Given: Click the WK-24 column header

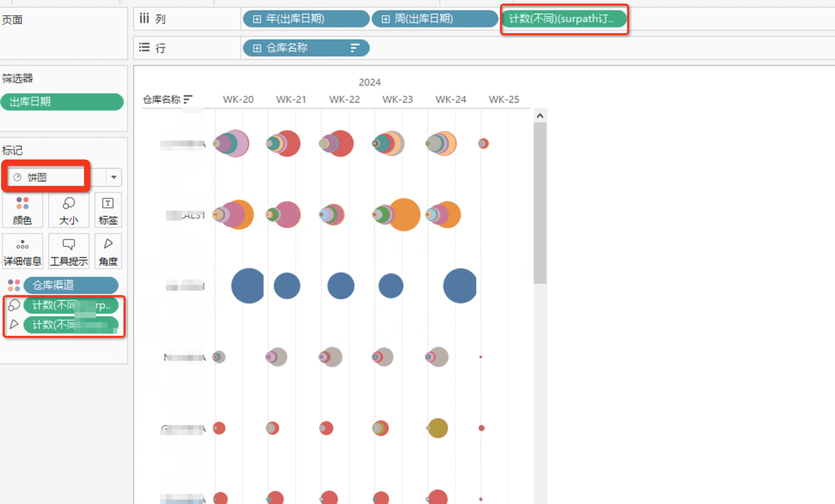Looking at the screenshot, I should click(451, 99).
